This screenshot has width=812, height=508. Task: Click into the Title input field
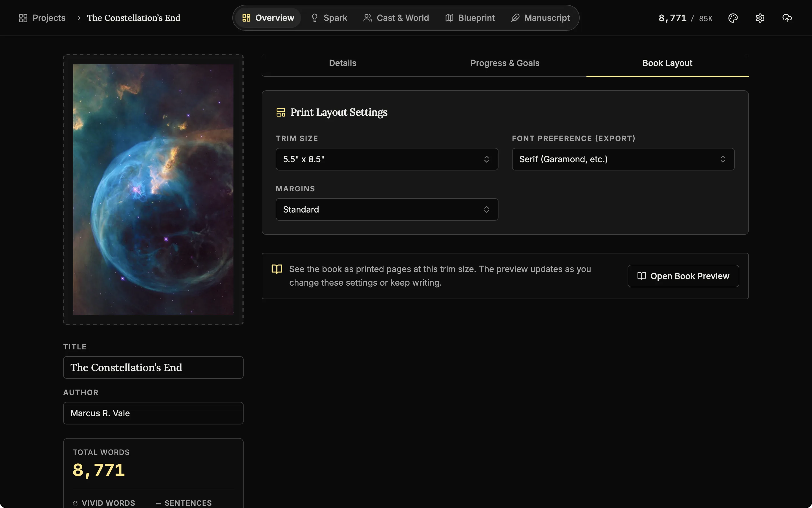click(x=153, y=367)
